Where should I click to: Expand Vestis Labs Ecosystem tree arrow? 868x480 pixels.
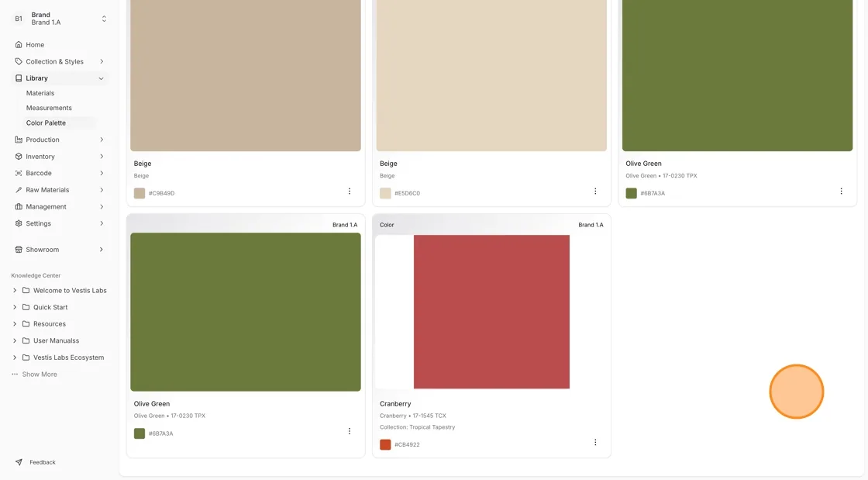[15, 357]
